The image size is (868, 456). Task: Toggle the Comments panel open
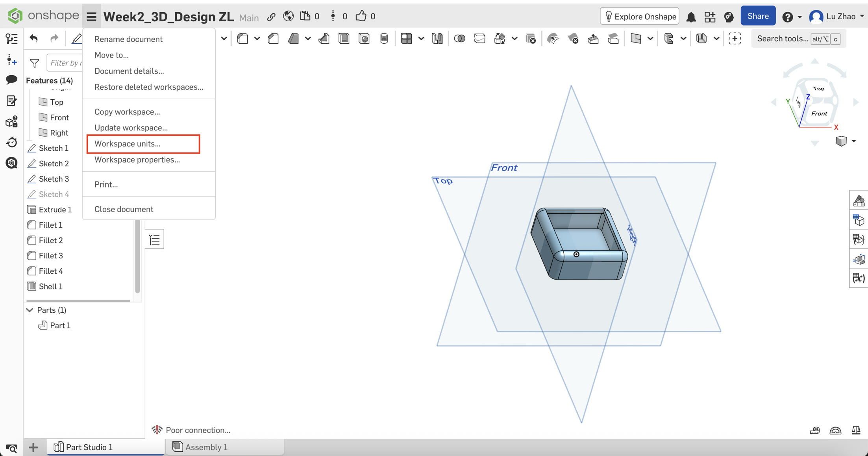(11, 80)
